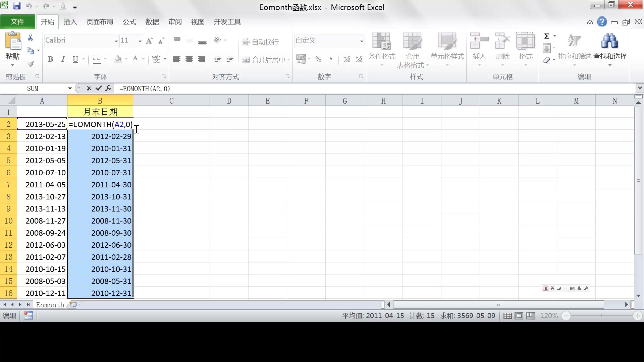Screen dimensions: 644x362
Task: Click the fill color bucket icon
Action: coord(118,59)
